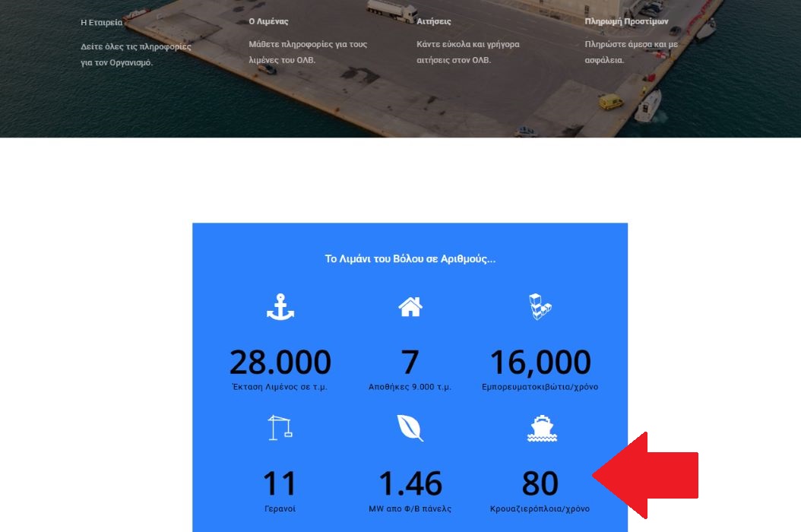Click the anchor icon above 28.000
The image size is (801, 532).
pos(280,307)
